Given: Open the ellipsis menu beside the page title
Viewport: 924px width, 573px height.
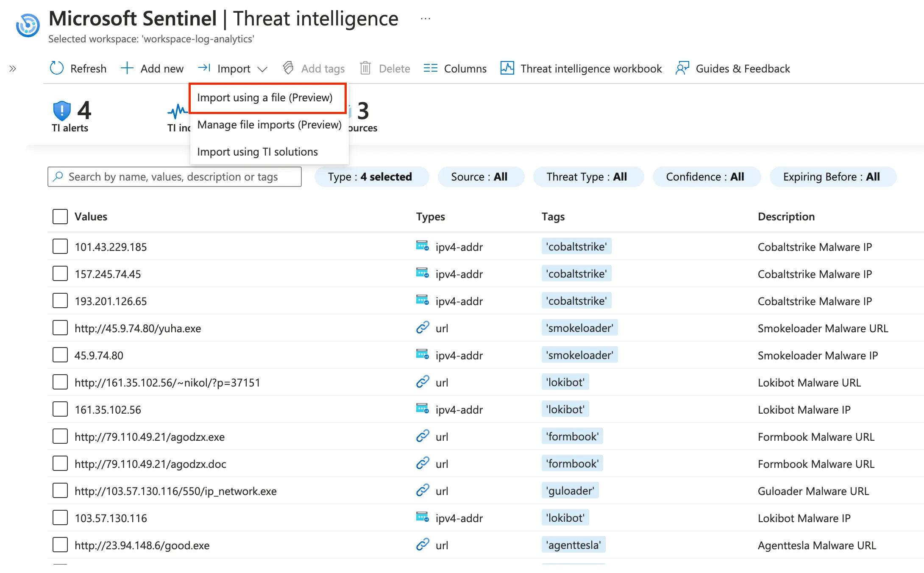Looking at the screenshot, I should pos(426,19).
